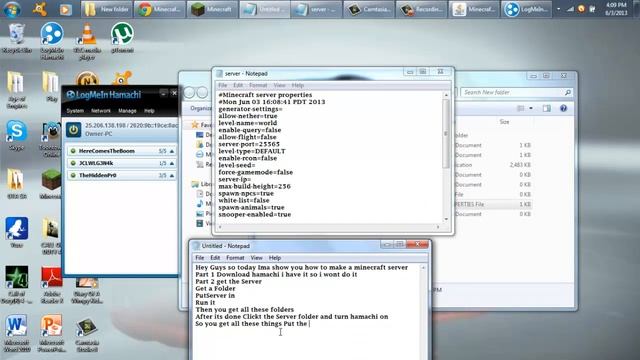Click the Hamachi power button

73,130
